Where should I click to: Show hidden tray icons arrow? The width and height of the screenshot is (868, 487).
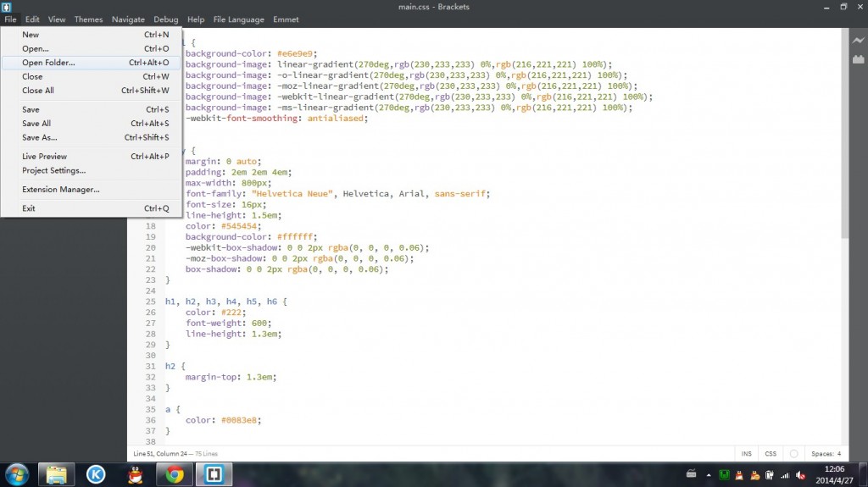[x=709, y=475]
